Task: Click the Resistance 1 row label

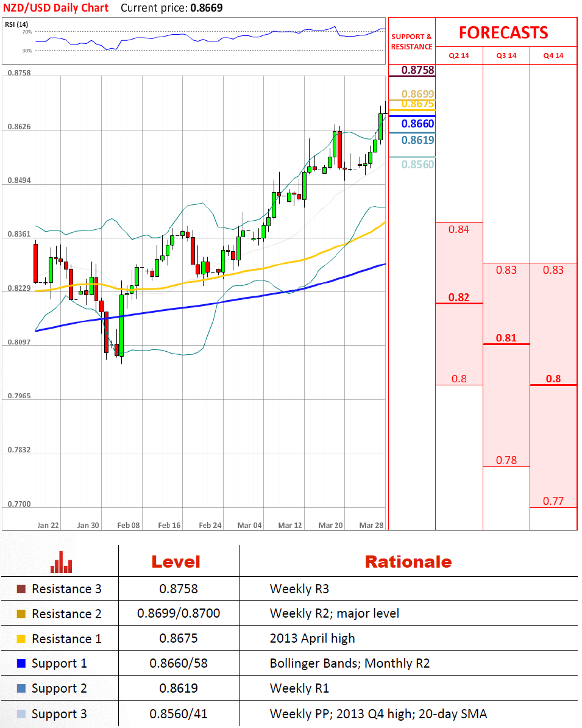Action: (66, 639)
